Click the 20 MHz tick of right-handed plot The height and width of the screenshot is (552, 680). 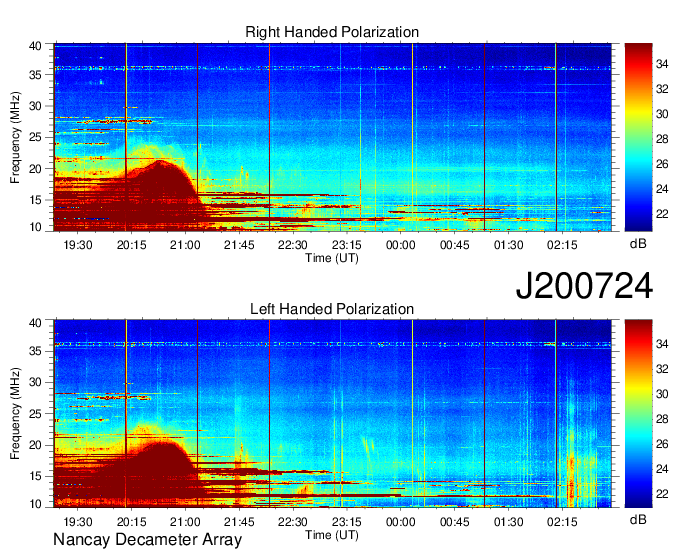(x=35, y=169)
